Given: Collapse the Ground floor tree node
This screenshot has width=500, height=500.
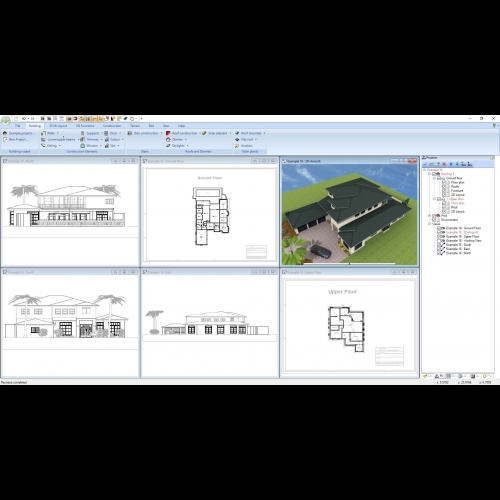Looking at the screenshot, I should (434, 178).
